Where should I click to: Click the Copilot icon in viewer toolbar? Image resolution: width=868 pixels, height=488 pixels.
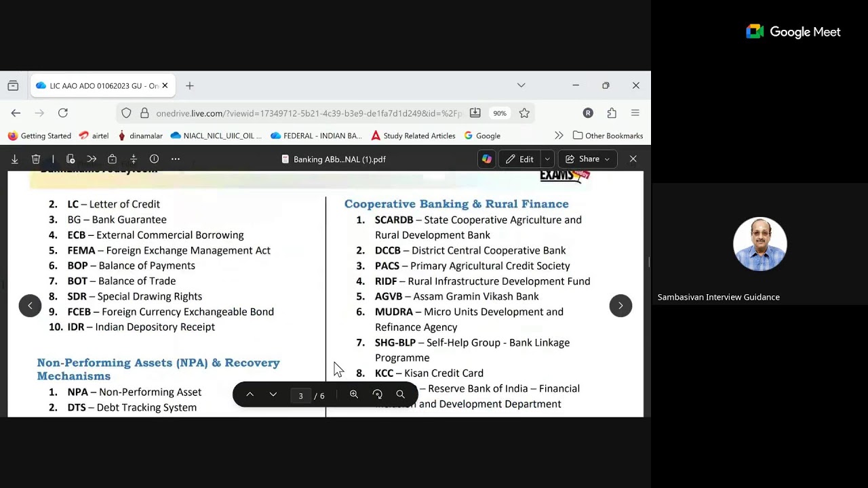point(486,159)
